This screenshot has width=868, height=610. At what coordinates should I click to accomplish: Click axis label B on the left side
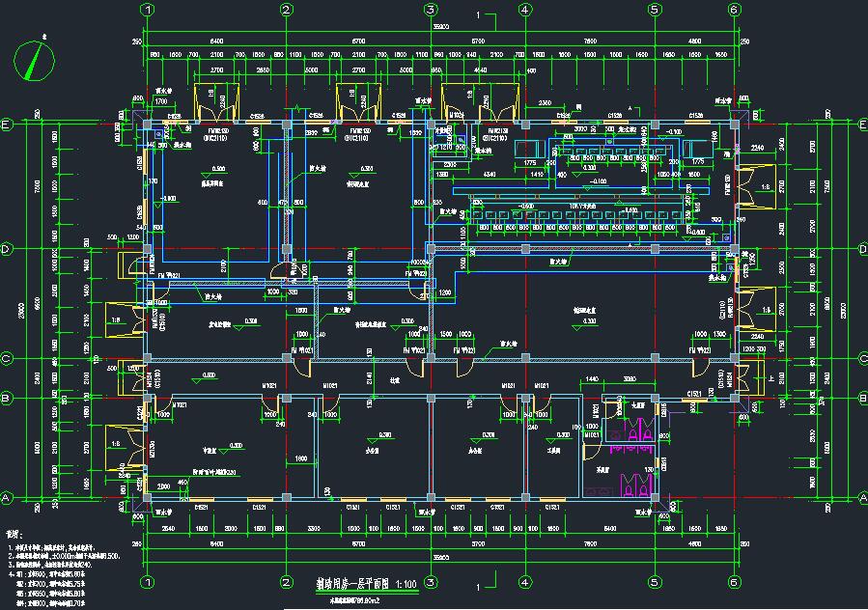(6, 398)
